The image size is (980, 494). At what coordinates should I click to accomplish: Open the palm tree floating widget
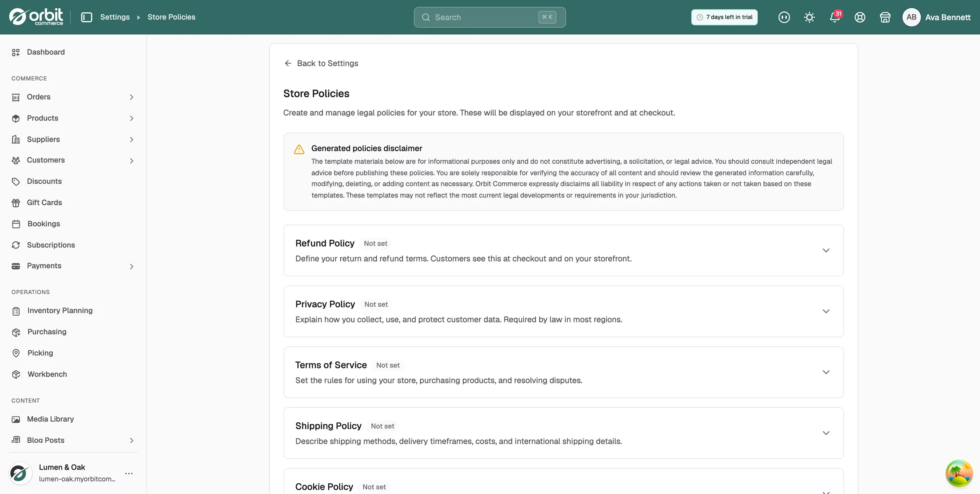coord(959,473)
